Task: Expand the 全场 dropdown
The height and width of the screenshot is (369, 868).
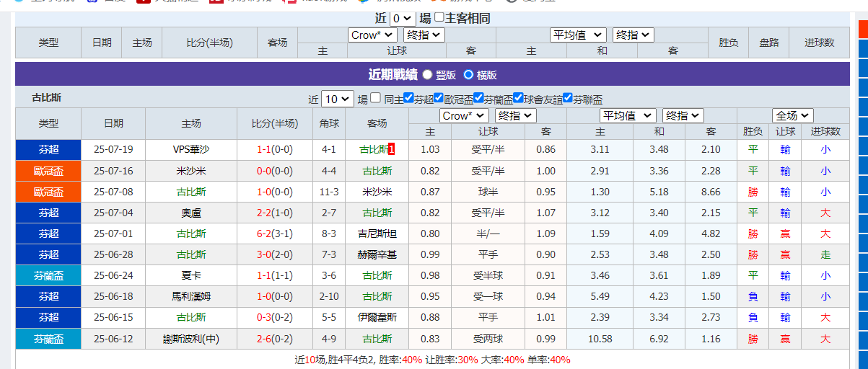Action: pos(792,115)
